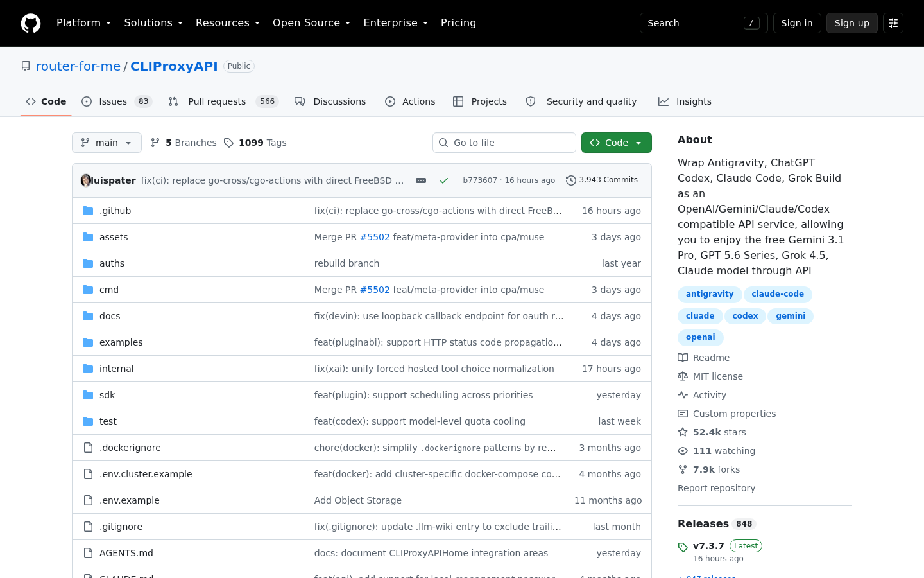
Task: Open the CLIProxyAPI repository name link
Action: pos(174,66)
